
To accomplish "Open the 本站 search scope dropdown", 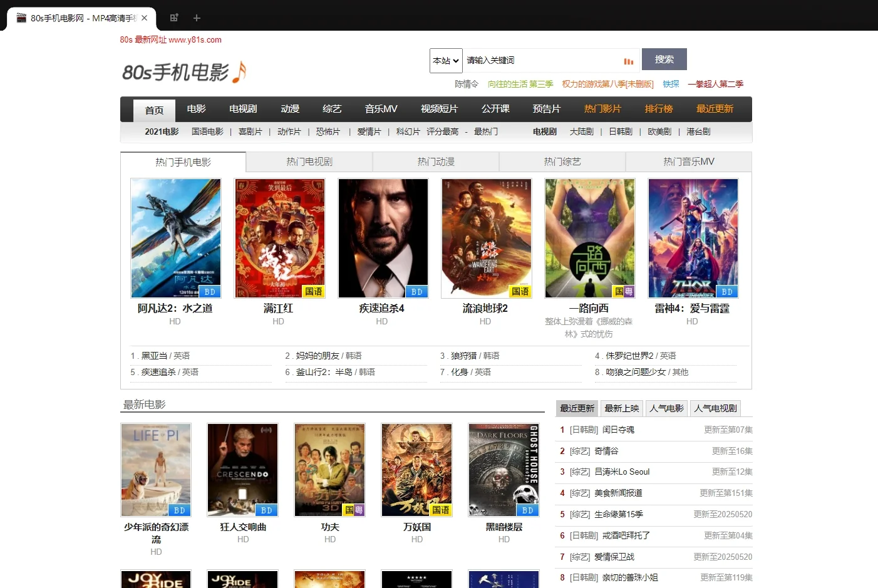I will click(x=445, y=60).
